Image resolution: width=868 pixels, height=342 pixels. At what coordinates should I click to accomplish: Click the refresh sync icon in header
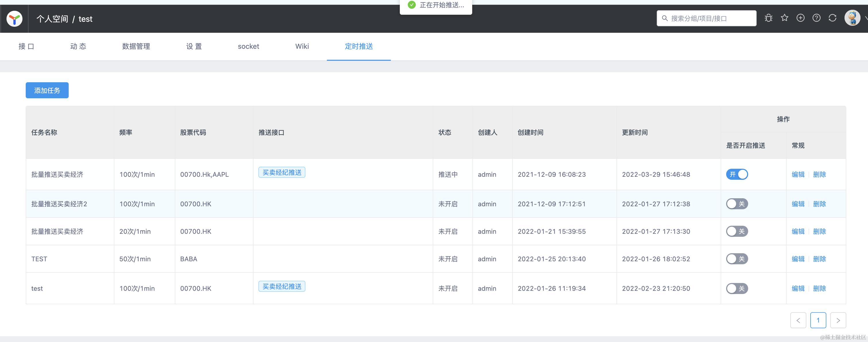833,18
